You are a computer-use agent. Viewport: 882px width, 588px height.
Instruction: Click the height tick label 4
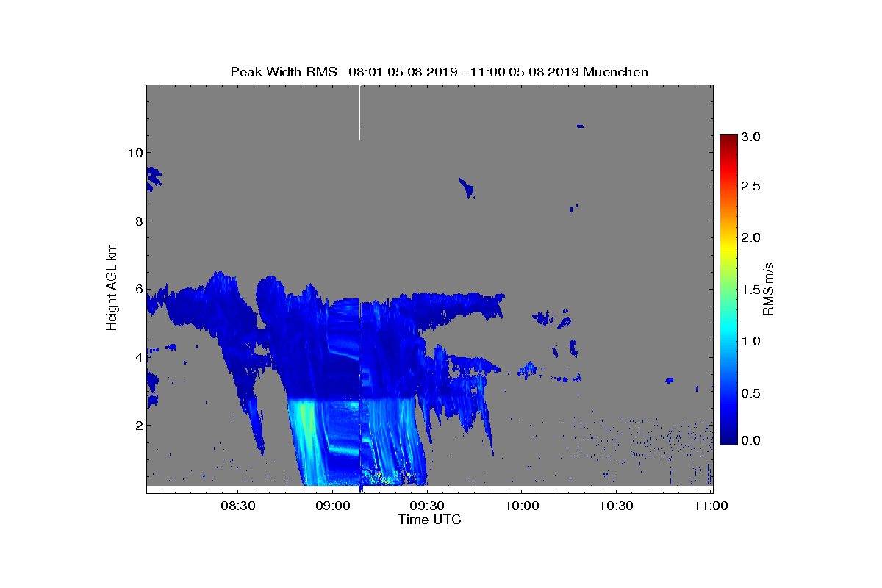click(x=137, y=357)
